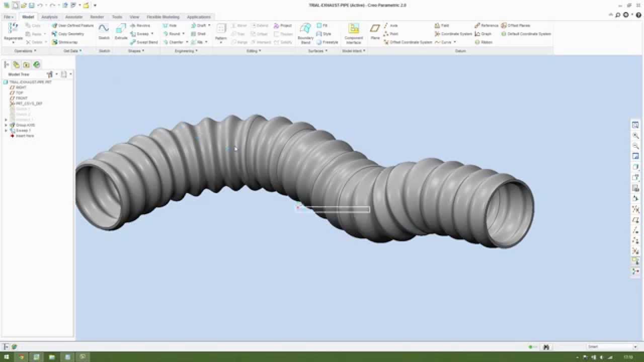Image resolution: width=644 pixels, height=362 pixels.
Task: Open the Get Data group dropdown
Action: click(72, 51)
